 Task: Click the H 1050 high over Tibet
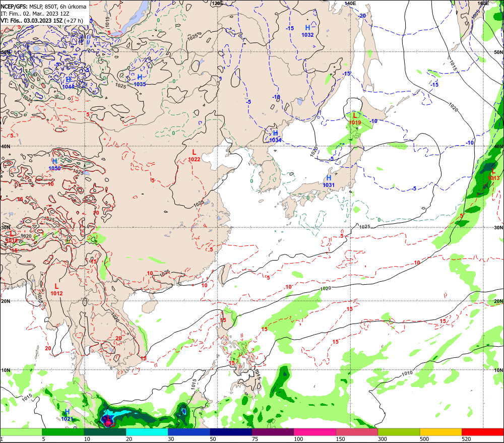pos(54,164)
